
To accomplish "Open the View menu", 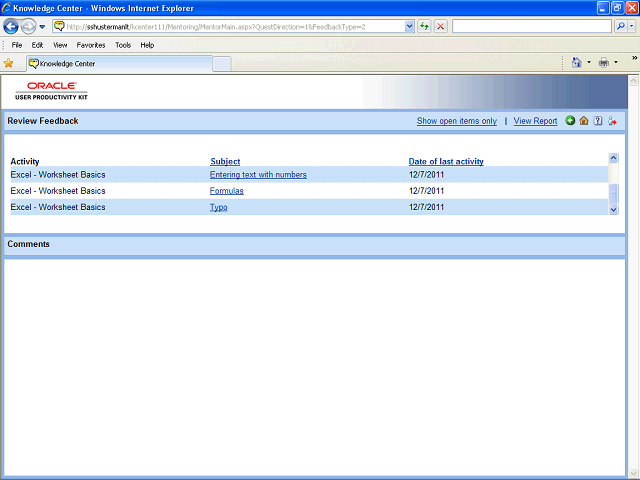I will click(x=60, y=45).
